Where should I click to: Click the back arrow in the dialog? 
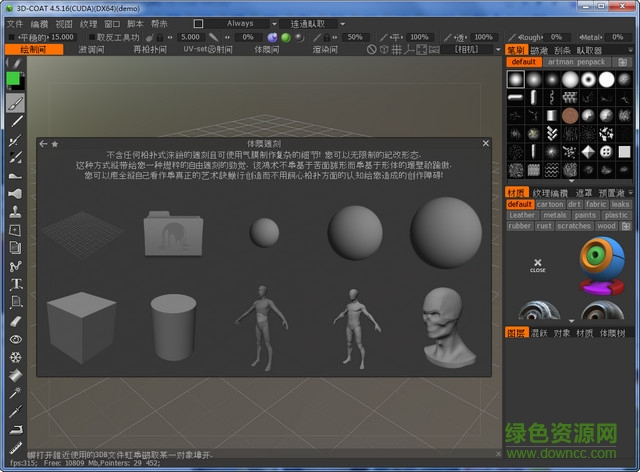(43, 144)
